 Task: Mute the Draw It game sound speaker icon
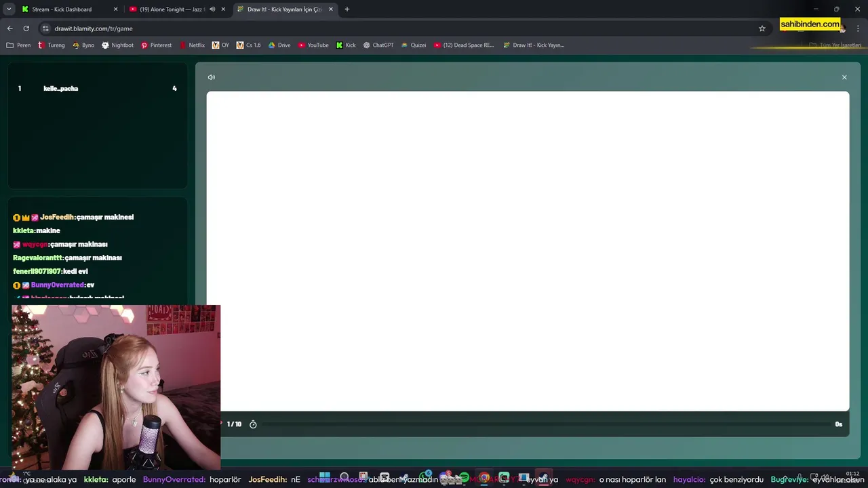point(212,77)
